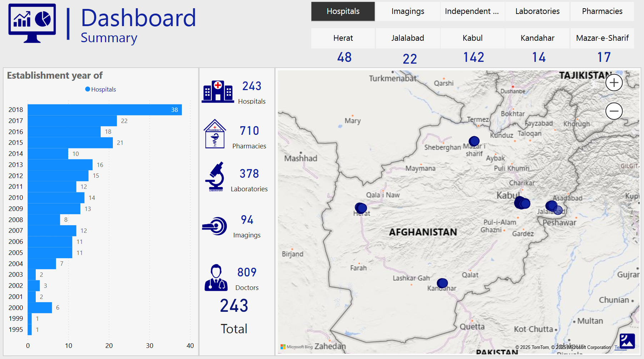Click the doctor figure icon
644x359 pixels.
click(x=216, y=278)
